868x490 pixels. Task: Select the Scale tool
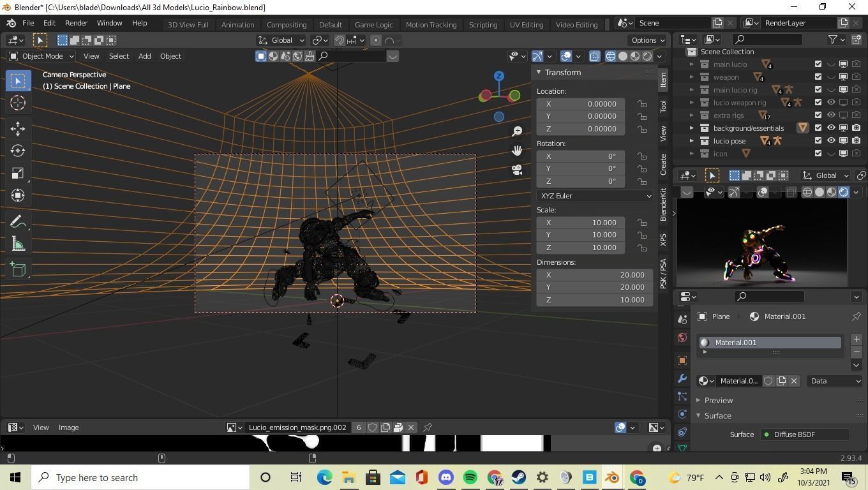coord(18,173)
